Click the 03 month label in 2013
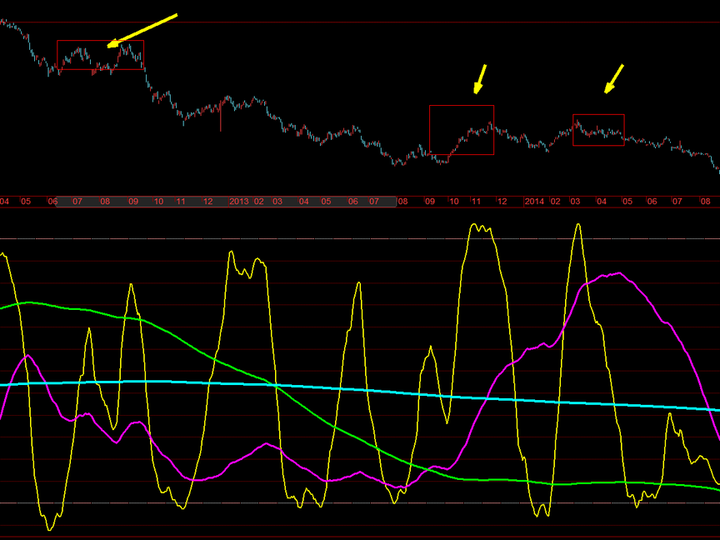 pyautogui.click(x=277, y=202)
